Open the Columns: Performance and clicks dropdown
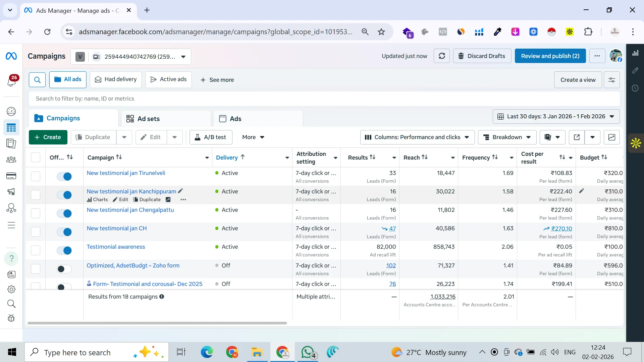The image size is (644, 362). click(417, 137)
